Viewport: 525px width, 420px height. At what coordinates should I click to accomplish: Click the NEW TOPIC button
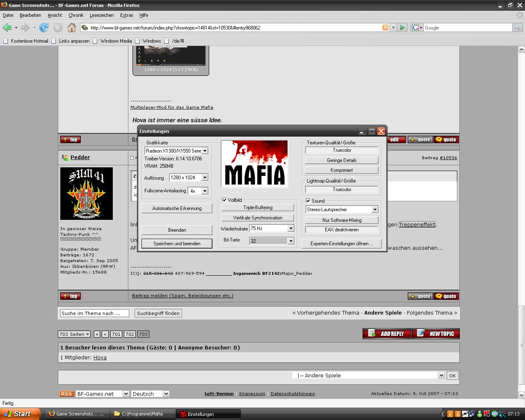[436, 333]
